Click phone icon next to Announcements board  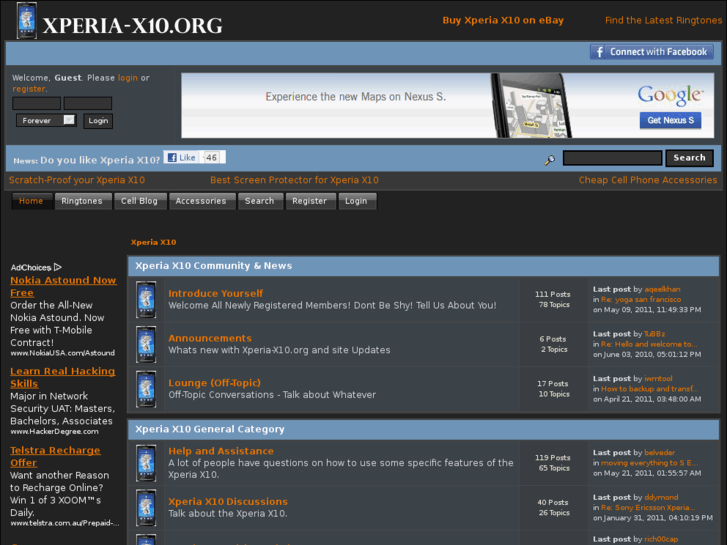tap(146, 344)
